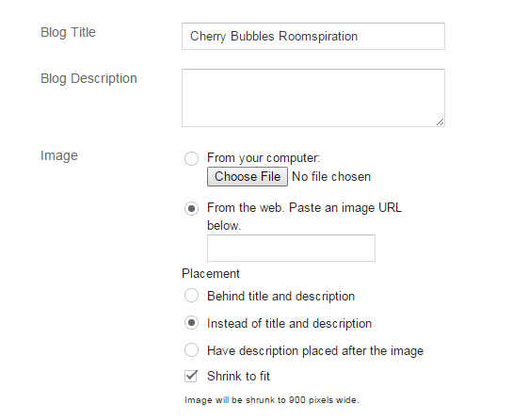Click the Blog Description resize grip icon
The image size is (512, 420).
coord(440,122)
